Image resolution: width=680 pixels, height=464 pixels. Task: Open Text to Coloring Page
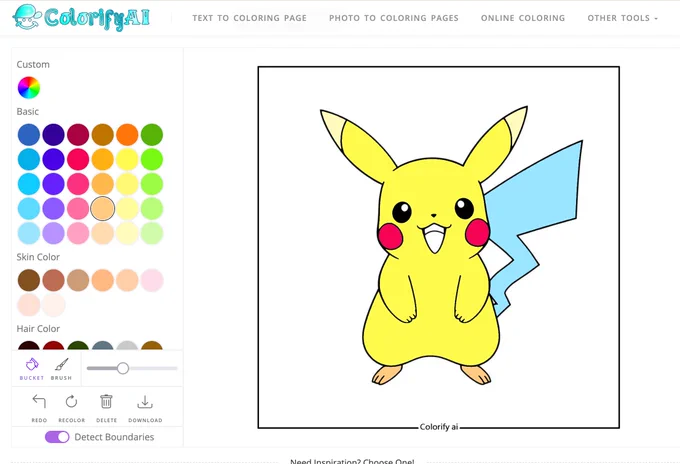249,18
